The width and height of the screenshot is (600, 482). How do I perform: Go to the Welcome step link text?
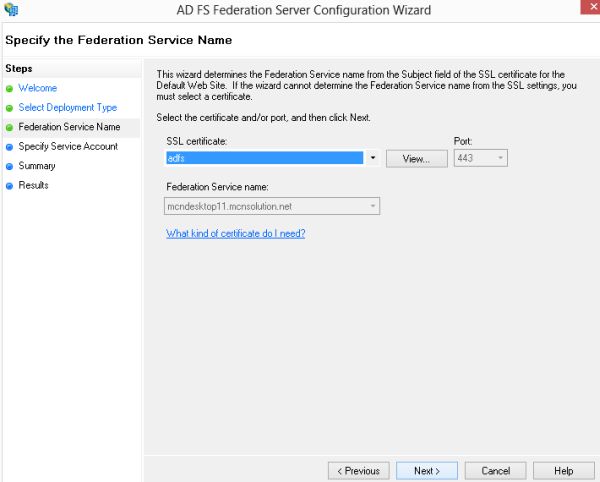click(x=38, y=88)
